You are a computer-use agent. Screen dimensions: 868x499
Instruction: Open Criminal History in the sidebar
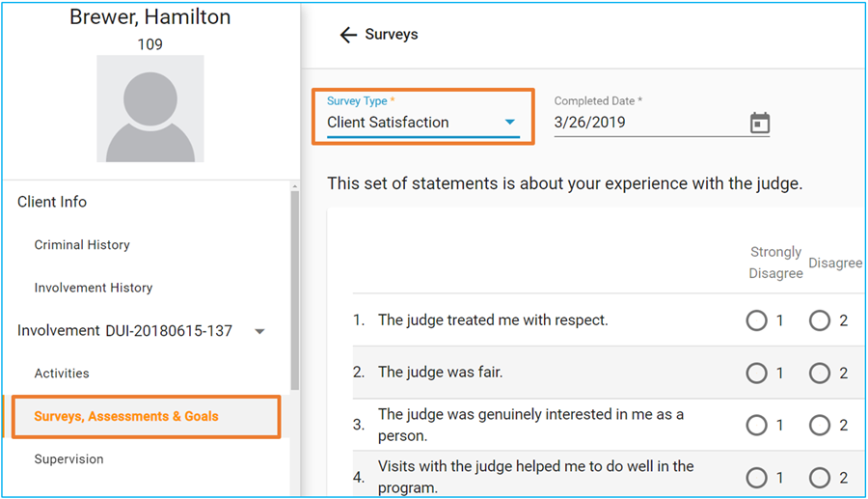click(82, 245)
